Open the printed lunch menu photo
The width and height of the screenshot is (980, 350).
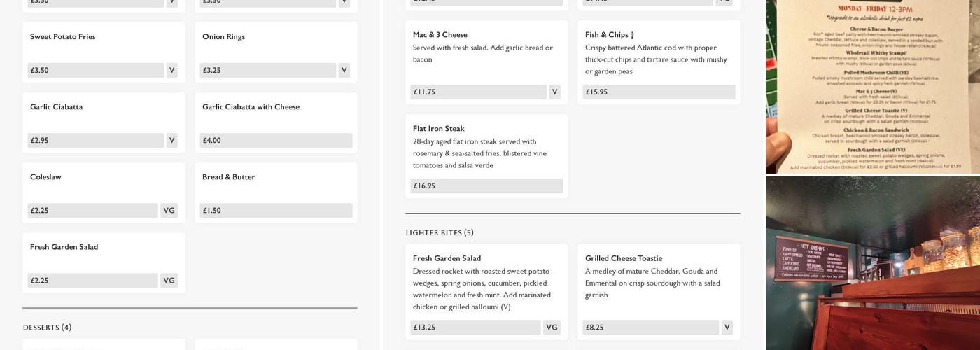[x=872, y=86]
